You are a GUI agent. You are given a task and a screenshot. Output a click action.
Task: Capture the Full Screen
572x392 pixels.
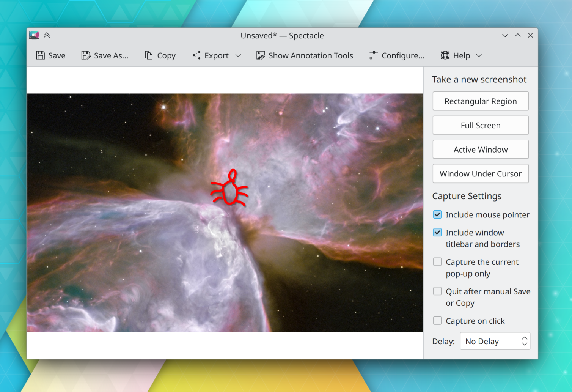(480, 125)
